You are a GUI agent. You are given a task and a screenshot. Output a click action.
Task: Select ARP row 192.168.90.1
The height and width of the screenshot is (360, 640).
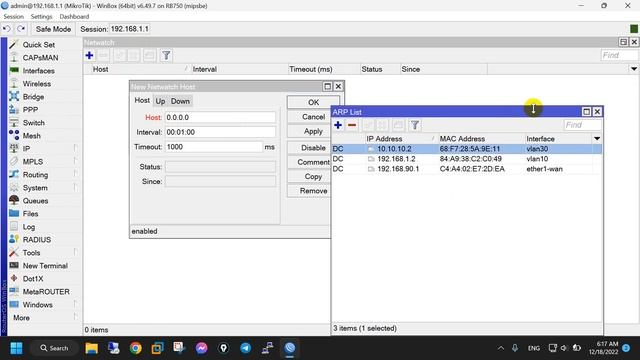coord(467,169)
